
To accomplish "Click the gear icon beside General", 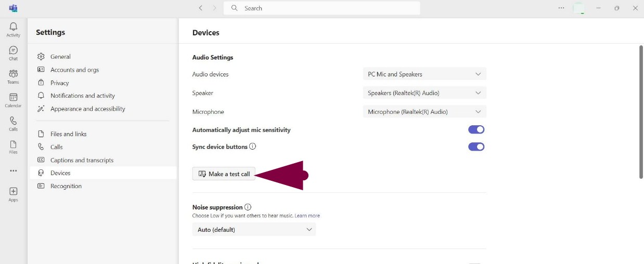I will (41, 57).
